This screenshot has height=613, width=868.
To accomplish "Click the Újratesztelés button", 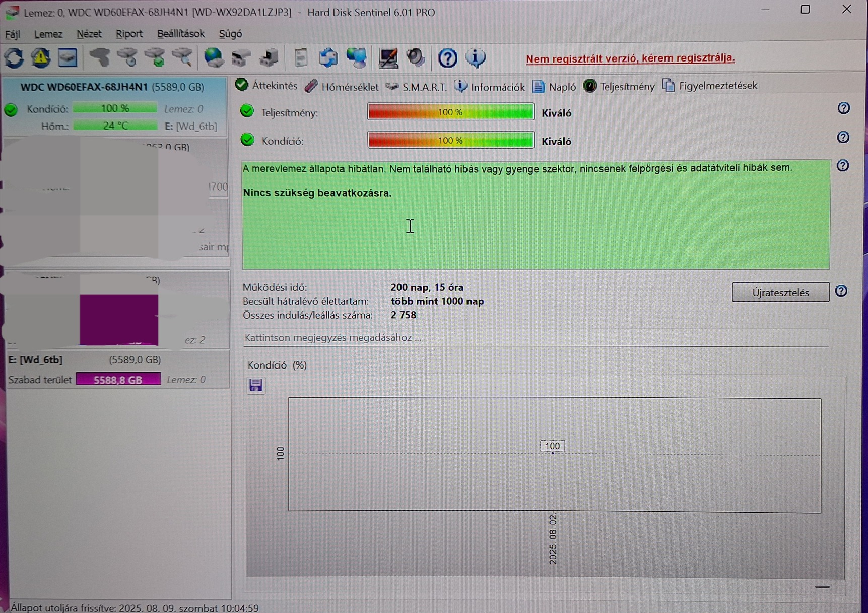I will [780, 292].
